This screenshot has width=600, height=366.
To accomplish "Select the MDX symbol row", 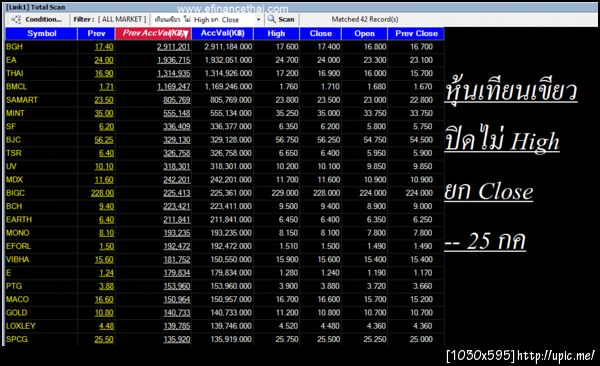I will click(x=225, y=180).
